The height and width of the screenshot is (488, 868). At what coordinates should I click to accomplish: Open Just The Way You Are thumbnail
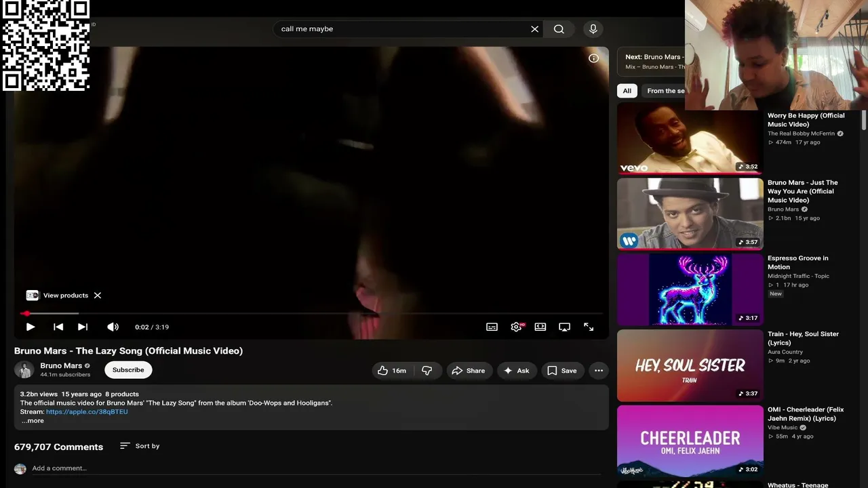[x=690, y=214]
